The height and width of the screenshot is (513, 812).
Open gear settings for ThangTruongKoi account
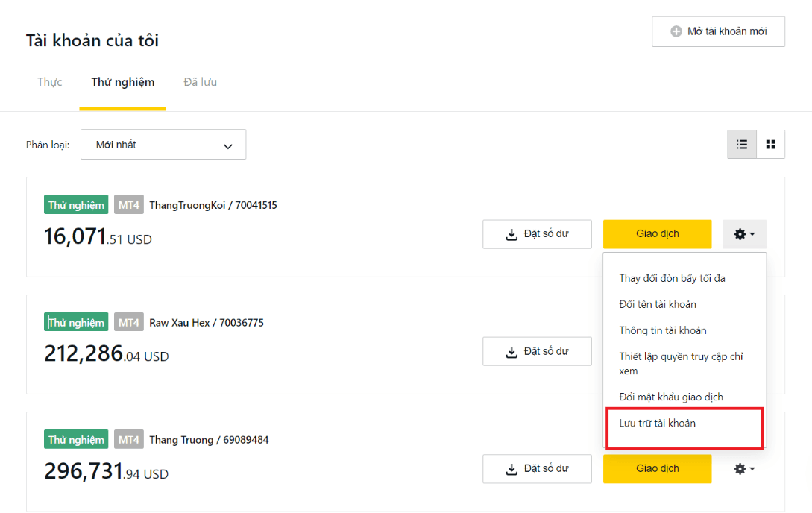[x=744, y=234]
